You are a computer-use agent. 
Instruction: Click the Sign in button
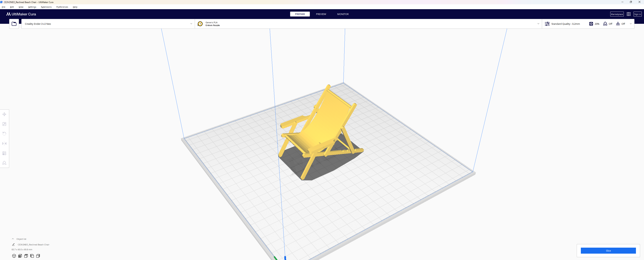(637, 14)
